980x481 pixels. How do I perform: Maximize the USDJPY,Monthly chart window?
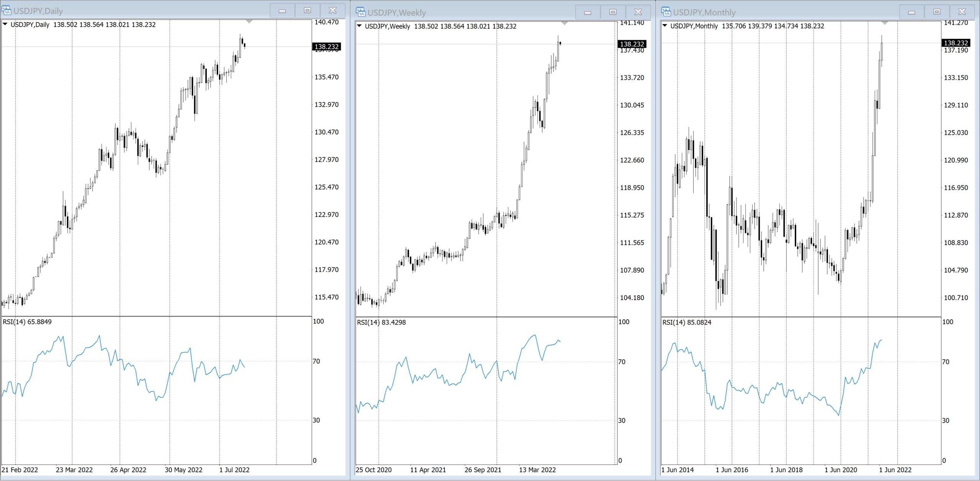click(937, 12)
